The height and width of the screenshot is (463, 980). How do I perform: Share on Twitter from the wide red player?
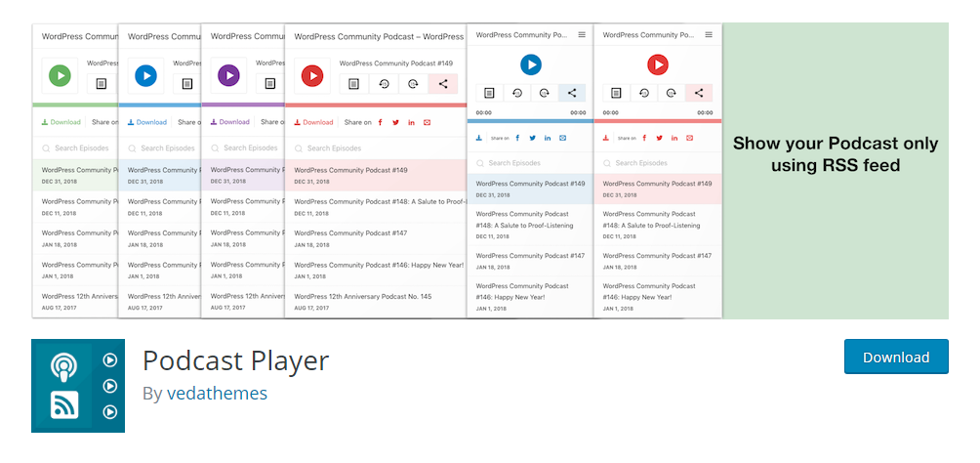(x=395, y=123)
